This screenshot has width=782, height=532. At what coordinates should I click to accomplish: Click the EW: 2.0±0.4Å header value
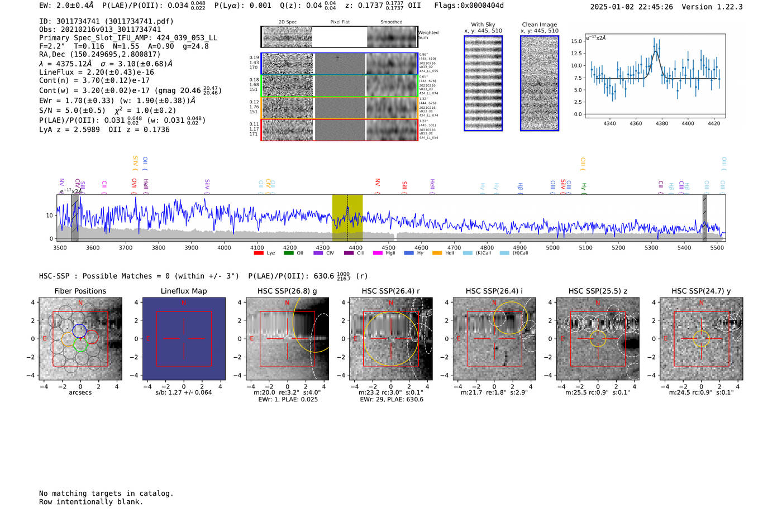(x=66, y=6)
